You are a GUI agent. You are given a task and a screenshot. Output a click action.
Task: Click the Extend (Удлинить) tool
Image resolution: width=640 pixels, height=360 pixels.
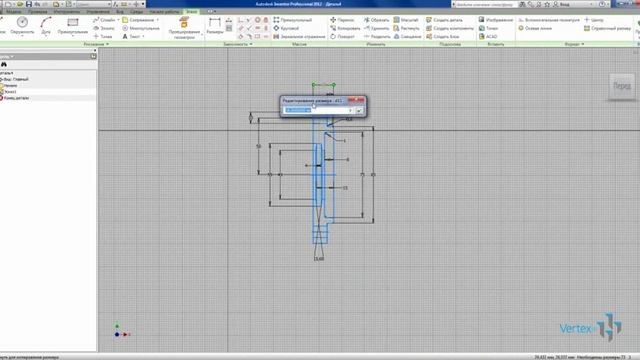[376, 28]
